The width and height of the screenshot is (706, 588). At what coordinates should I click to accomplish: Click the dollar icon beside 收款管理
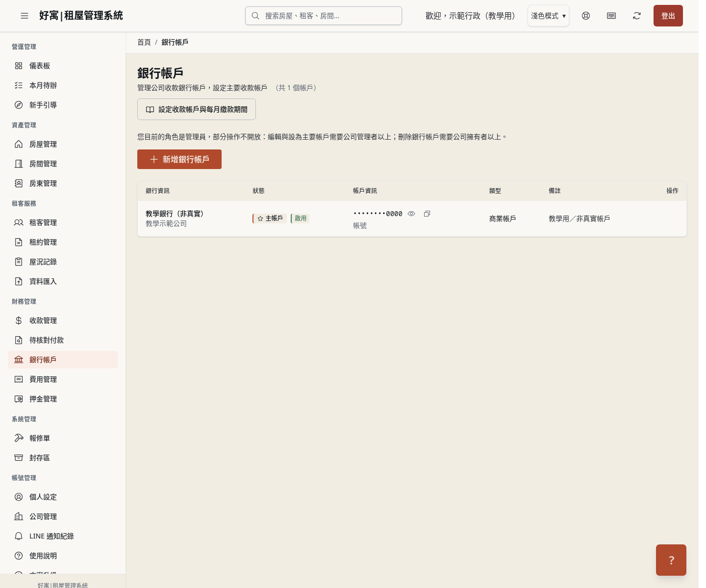click(19, 320)
